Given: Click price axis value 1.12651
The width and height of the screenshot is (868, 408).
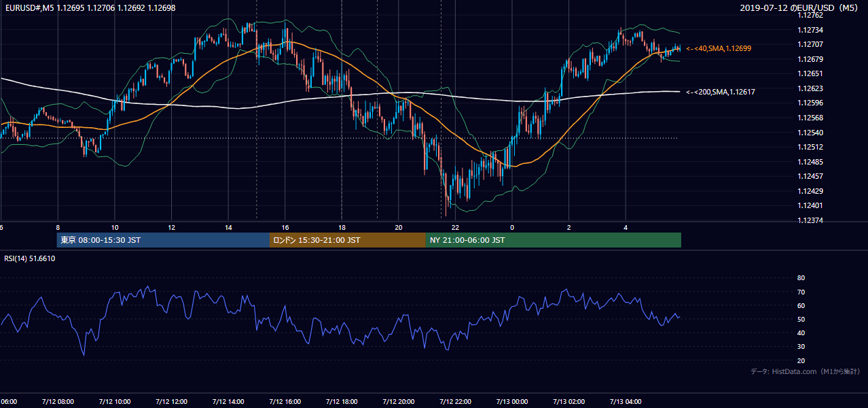Looking at the screenshot, I should tap(810, 73).
